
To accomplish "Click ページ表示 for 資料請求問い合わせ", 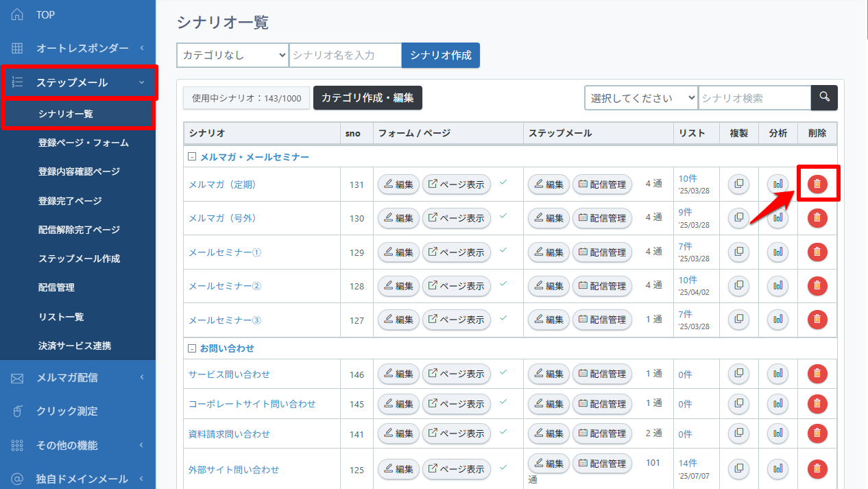I will click(457, 433).
